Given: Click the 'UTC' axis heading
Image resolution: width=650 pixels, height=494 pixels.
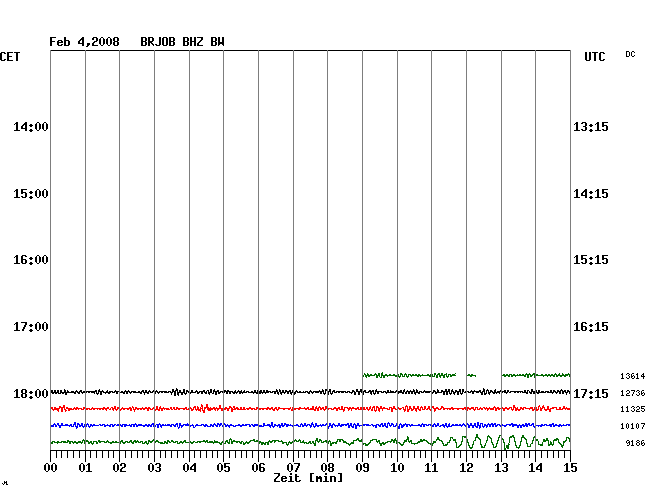Looking at the screenshot, I should click(594, 57).
